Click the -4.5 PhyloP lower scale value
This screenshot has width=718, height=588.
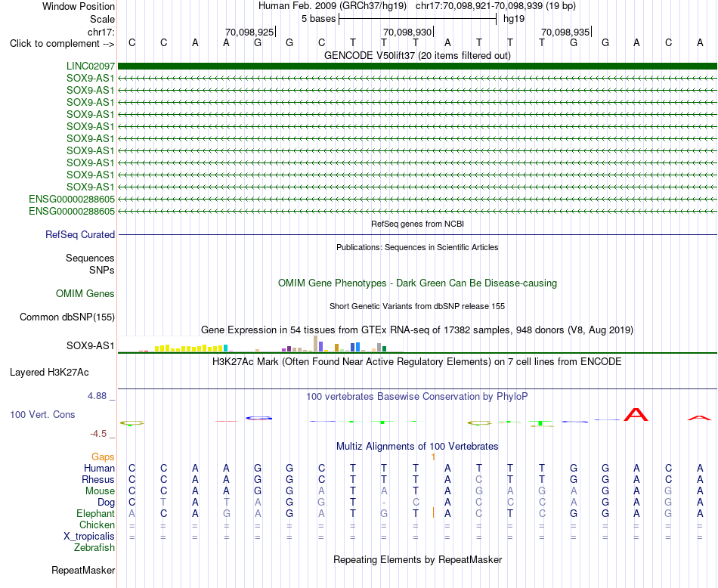[x=98, y=434]
